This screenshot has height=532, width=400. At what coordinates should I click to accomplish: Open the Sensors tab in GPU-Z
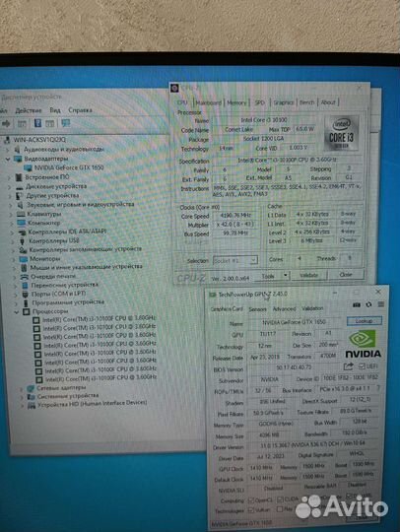pyautogui.click(x=257, y=309)
